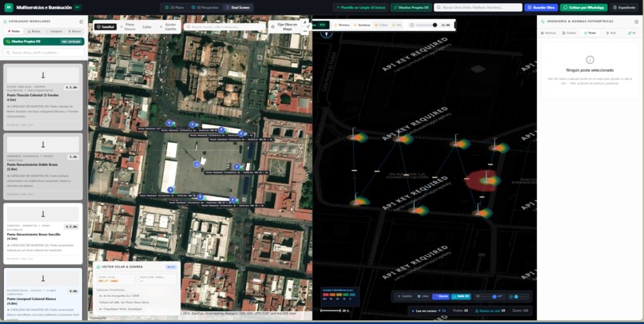Switch to 3D Perspectiva view
Screen dimensions: 644x324
click(205, 7)
